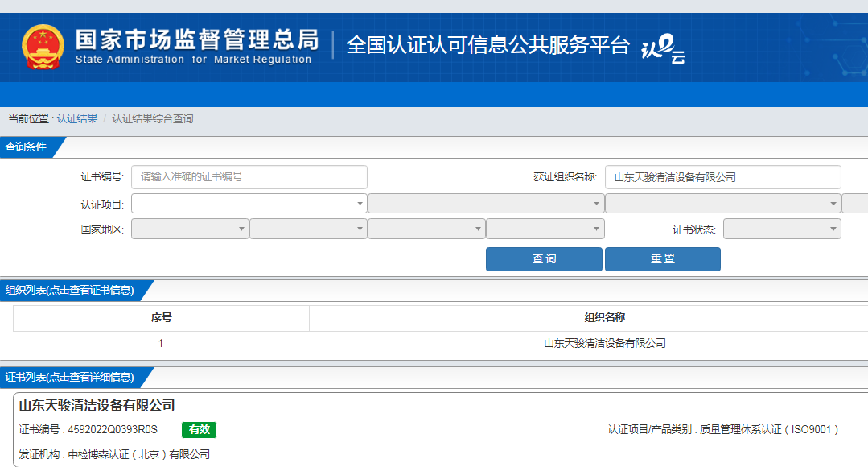
Task: Click the 国家市场监督管理总局 header title
Action: [197, 40]
